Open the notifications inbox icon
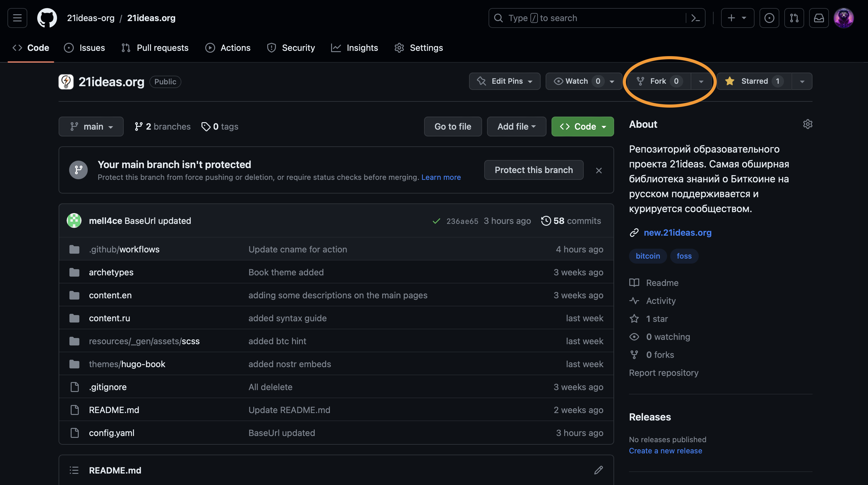 pyautogui.click(x=819, y=18)
